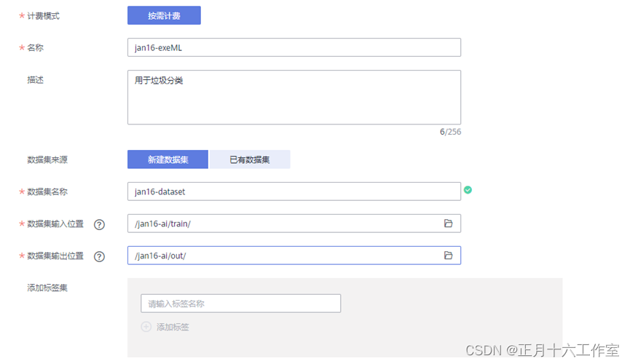Click the output path field /jan16-ai/out/
Viewport: 630px width, 364px height.
pyautogui.click(x=294, y=256)
